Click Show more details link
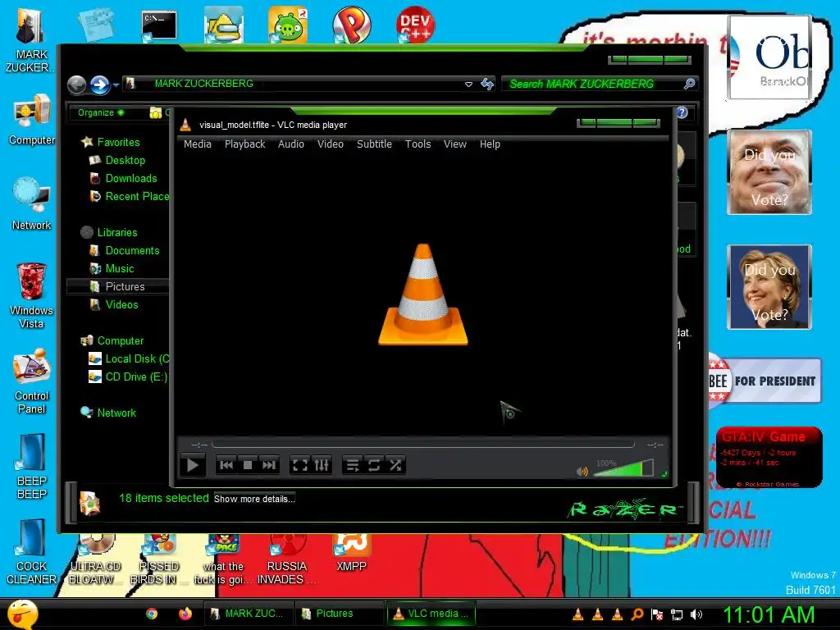This screenshot has width=840, height=630. tap(254, 499)
